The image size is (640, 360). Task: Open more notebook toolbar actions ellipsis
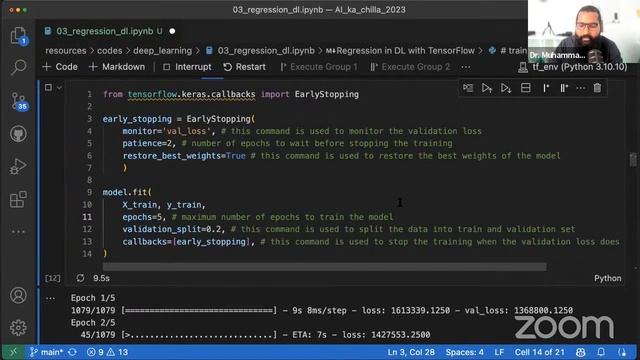[x=466, y=67]
